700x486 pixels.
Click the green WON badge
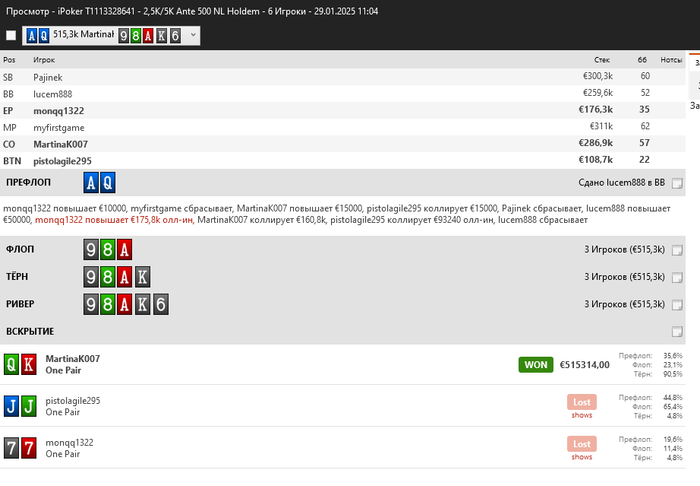pyautogui.click(x=536, y=365)
